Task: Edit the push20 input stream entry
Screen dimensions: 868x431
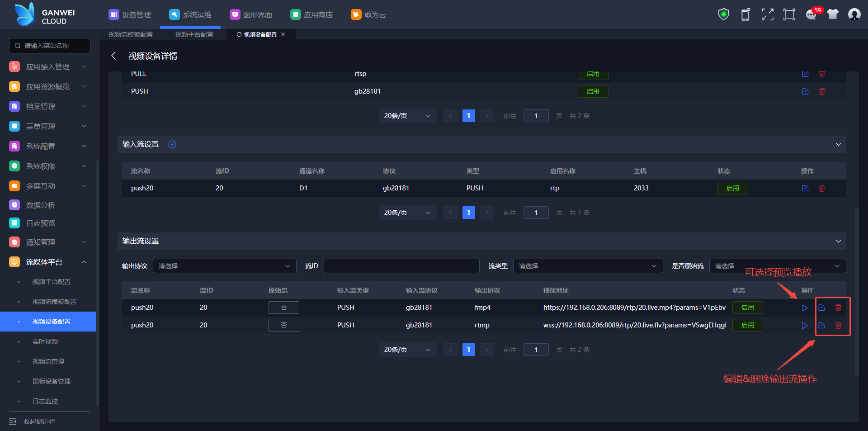Action: click(x=805, y=189)
